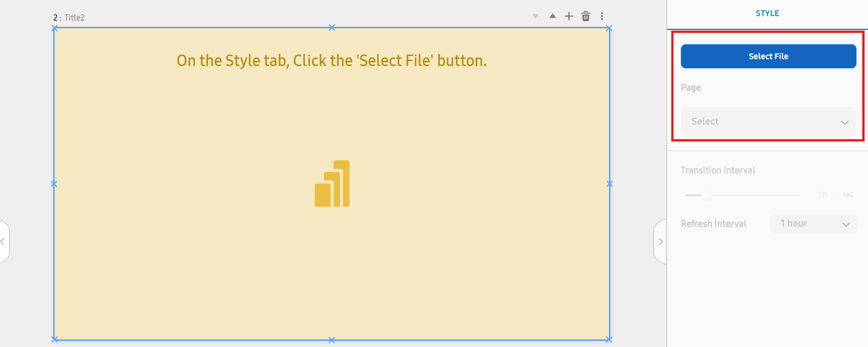This screenshot has width=868, height=347.
Task: Collapse the right Style panel handle
Action: pos(660,242)
